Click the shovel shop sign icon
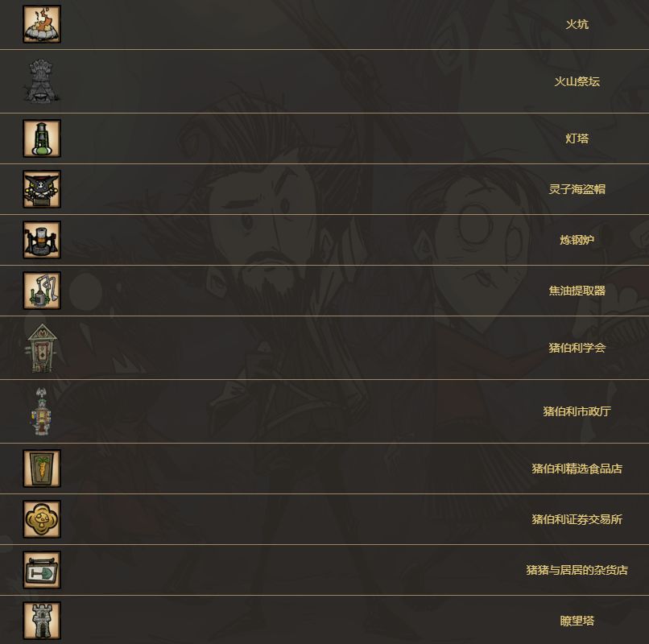649x644 pixels. [41, 570]
